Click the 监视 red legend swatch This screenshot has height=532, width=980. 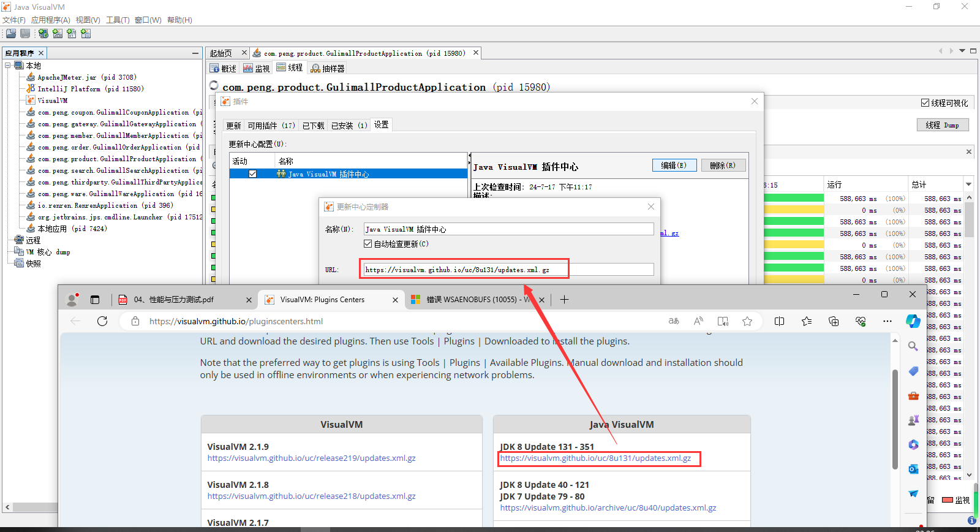click(948, 500)
